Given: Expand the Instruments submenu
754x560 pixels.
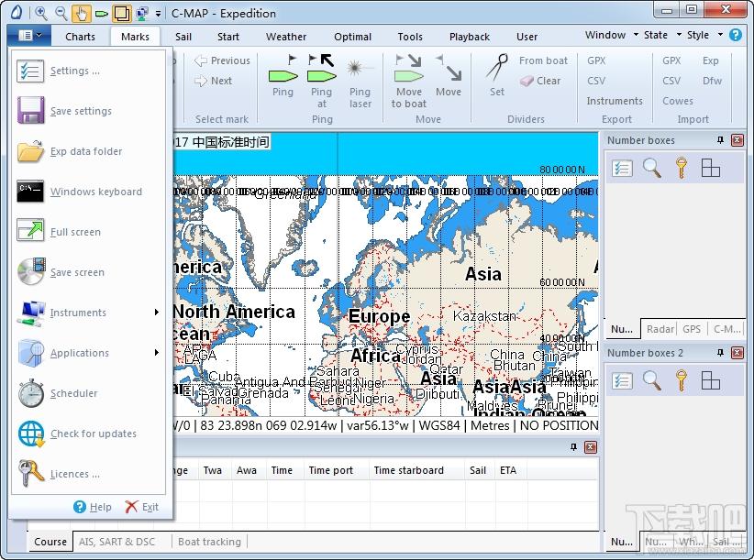Looking at the screenshot, I should (x=88, y=313).
